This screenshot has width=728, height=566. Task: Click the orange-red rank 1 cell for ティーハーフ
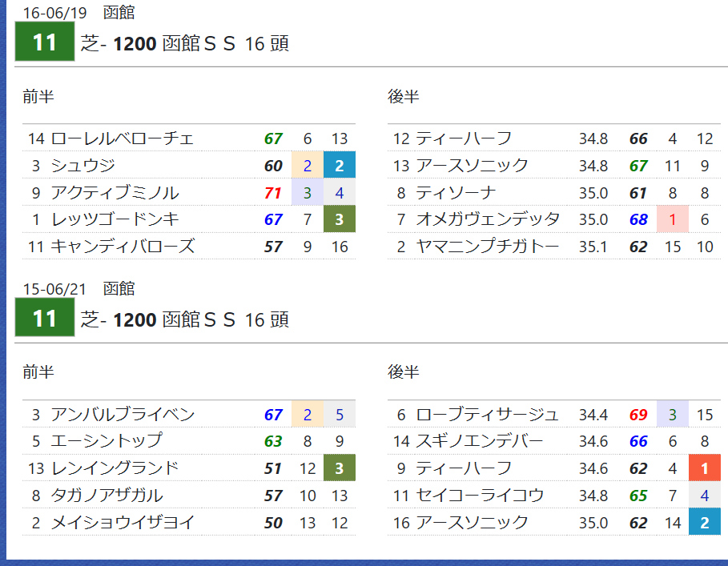pos(704,468)
